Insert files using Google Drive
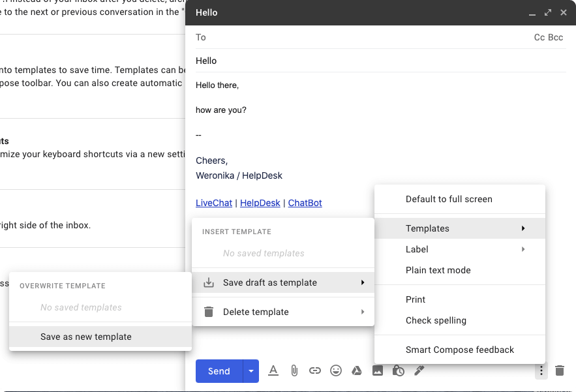Screen dimensions: 576x392 pyautogui.click(x=357, y=370)
